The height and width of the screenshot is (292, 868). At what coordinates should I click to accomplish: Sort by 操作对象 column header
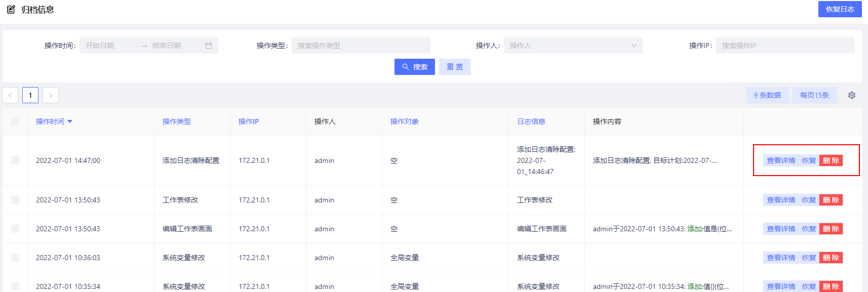[405, 121]
